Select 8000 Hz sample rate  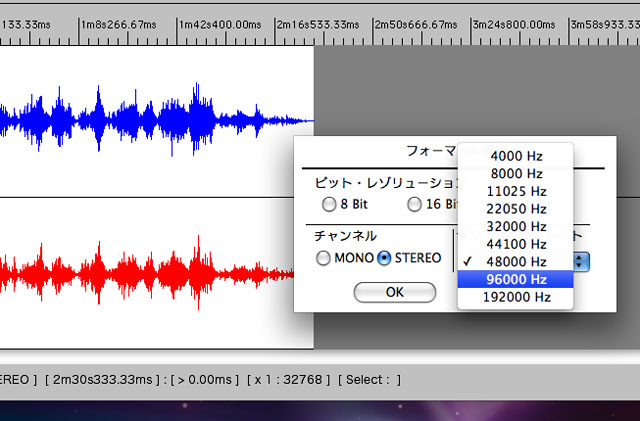click(516, 174)
